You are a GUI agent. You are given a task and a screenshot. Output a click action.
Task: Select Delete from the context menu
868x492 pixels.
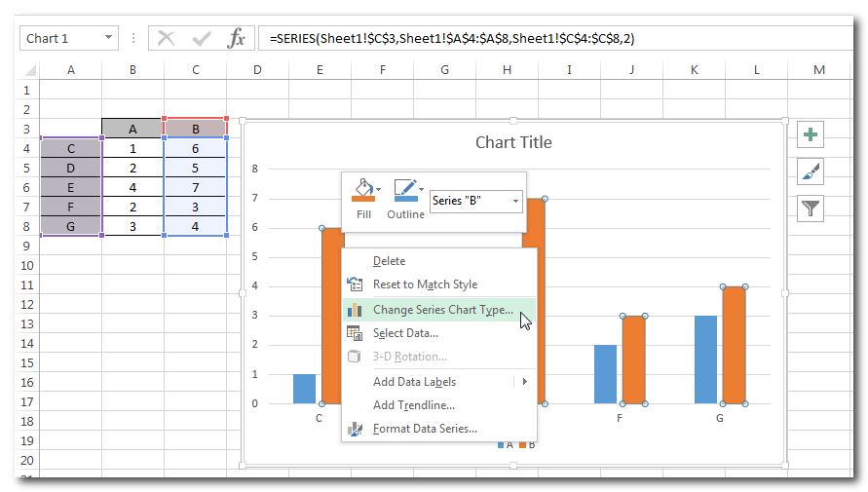pyautogui.click(x=389, y=261)
